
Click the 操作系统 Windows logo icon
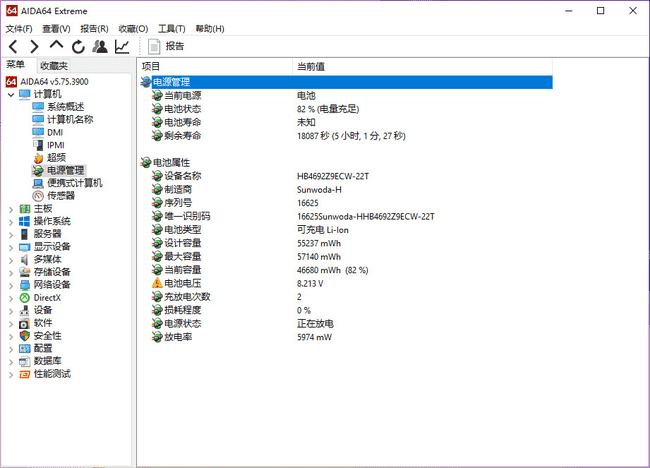(x=24, y=221)
